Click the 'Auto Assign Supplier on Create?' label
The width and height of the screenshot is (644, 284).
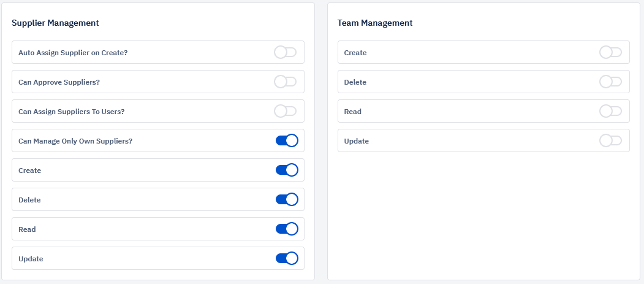click(73, 53)
